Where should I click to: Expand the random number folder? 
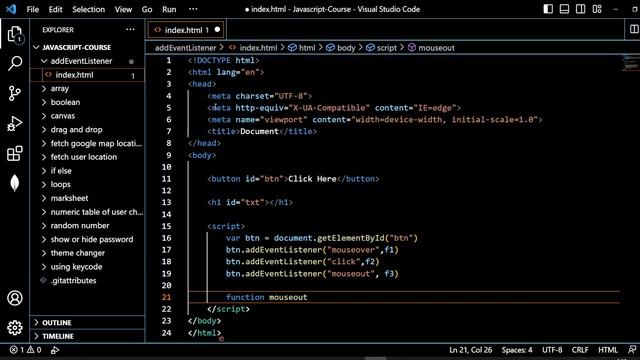tap(87, 226)
